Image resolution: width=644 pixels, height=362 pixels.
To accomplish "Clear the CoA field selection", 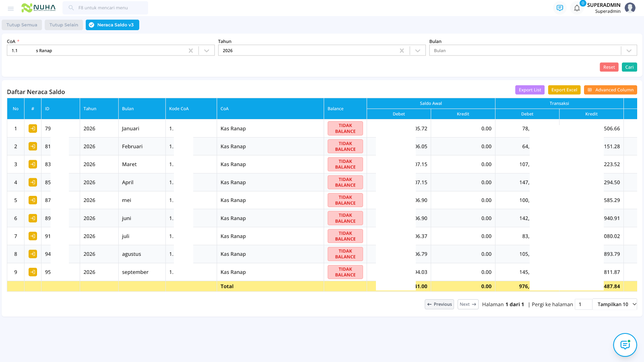I will [x=191, y=51].
